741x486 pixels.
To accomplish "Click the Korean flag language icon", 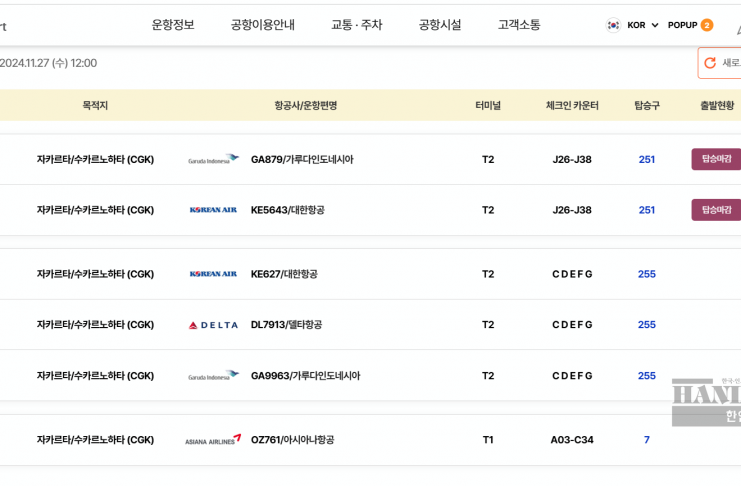I will [x=613, y=25].
